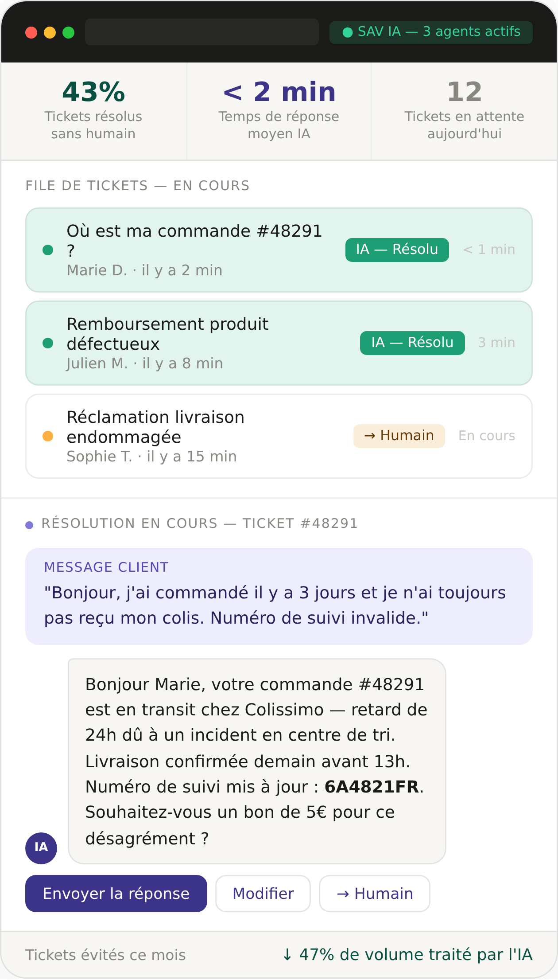Escalate using the bottom → Humain button

375,893
